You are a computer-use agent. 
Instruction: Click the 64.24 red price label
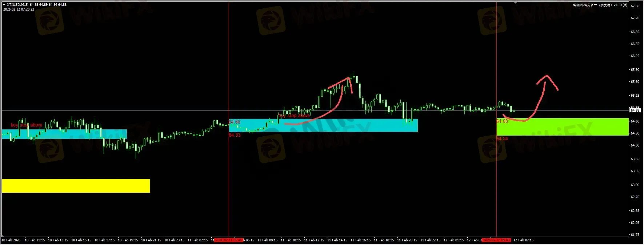click(503, 139)
